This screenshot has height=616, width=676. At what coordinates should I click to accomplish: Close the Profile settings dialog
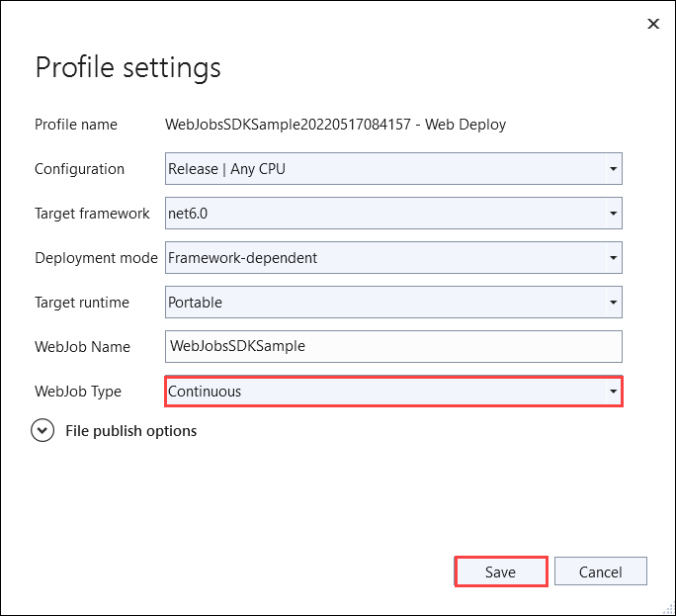[653, 24]
